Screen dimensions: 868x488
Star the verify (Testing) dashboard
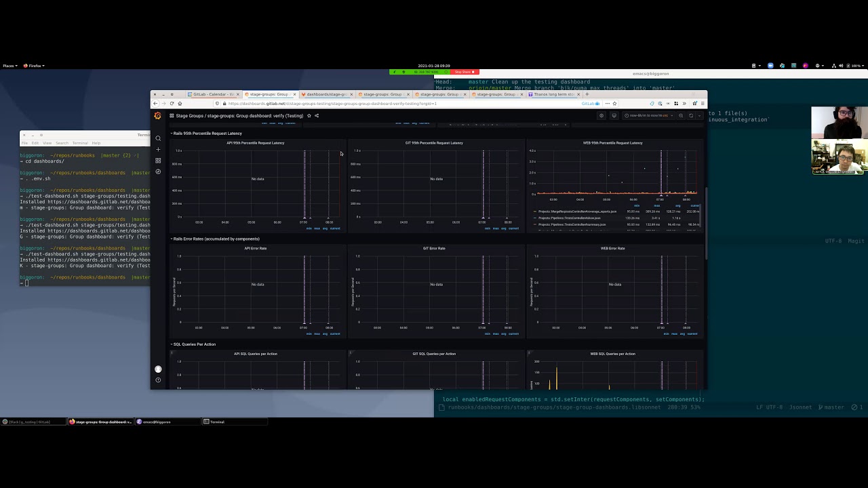309,116
